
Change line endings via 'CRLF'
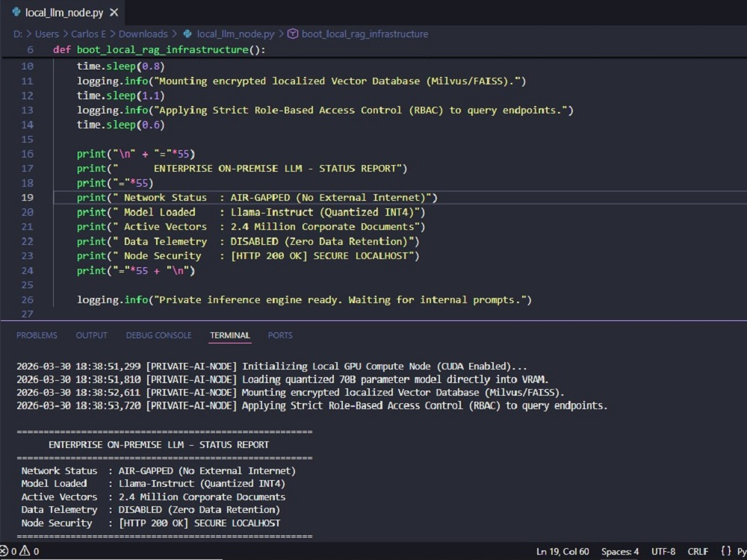698,552
